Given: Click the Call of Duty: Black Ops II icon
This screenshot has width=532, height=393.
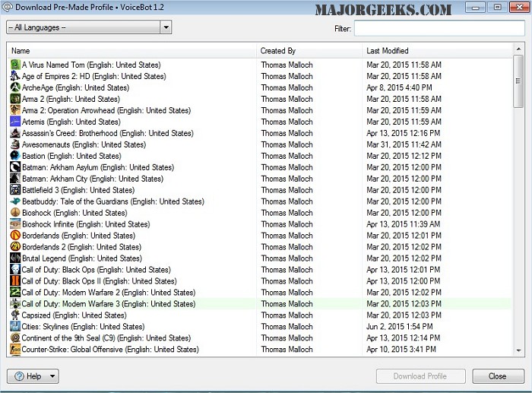Looking at the screenshot, I should point(15,280).
